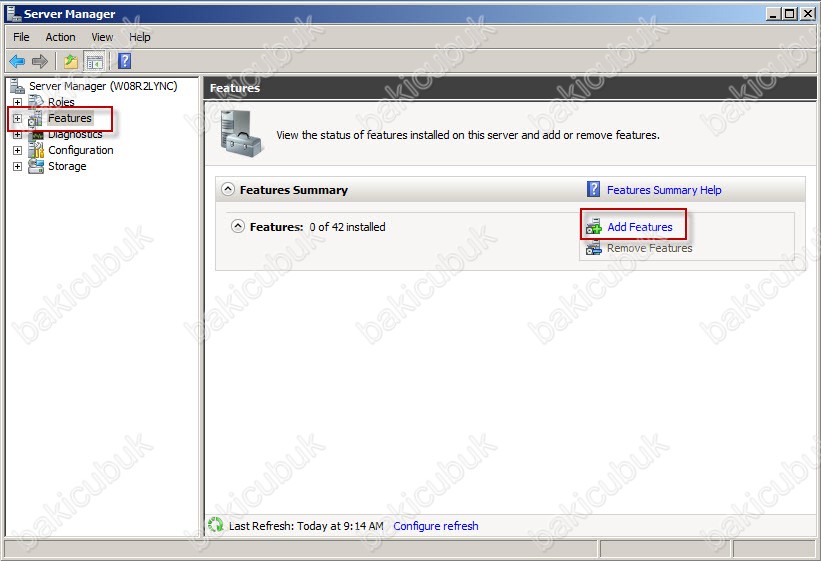Click the Up one level folder icon

[x=71, y=62]
